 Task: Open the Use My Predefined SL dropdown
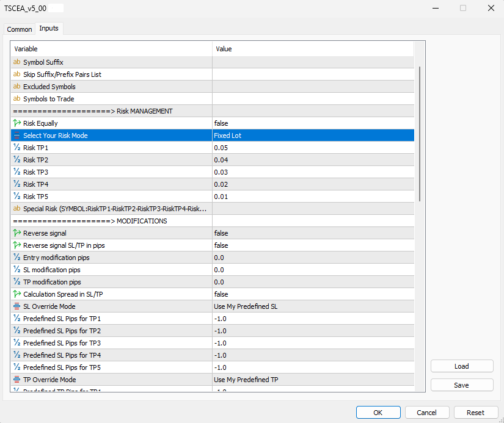coord(313,306)
